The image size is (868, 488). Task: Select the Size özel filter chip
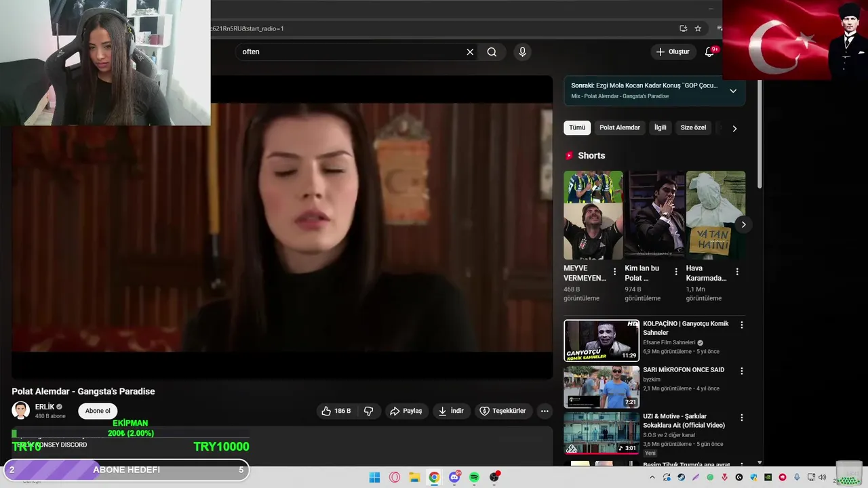(x=693, y=127)
